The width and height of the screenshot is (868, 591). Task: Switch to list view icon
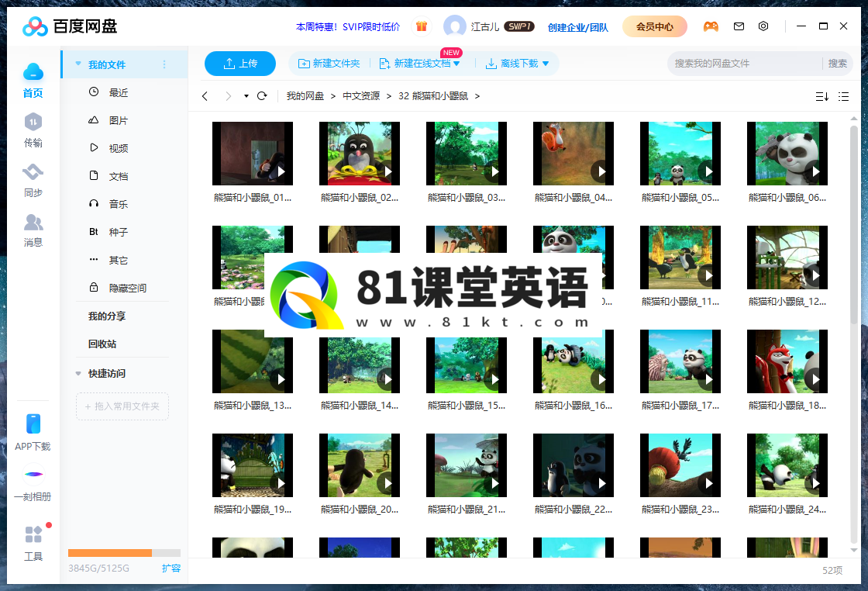coord(844,96)
